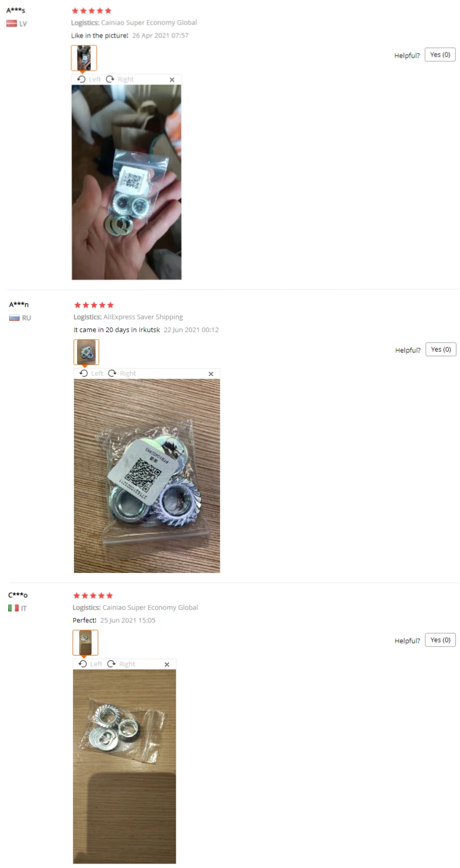Screen dimensions: 460x868
Task: Rotate left on A***n Irkutsk review photo
Action: click(x=91, y=373)
